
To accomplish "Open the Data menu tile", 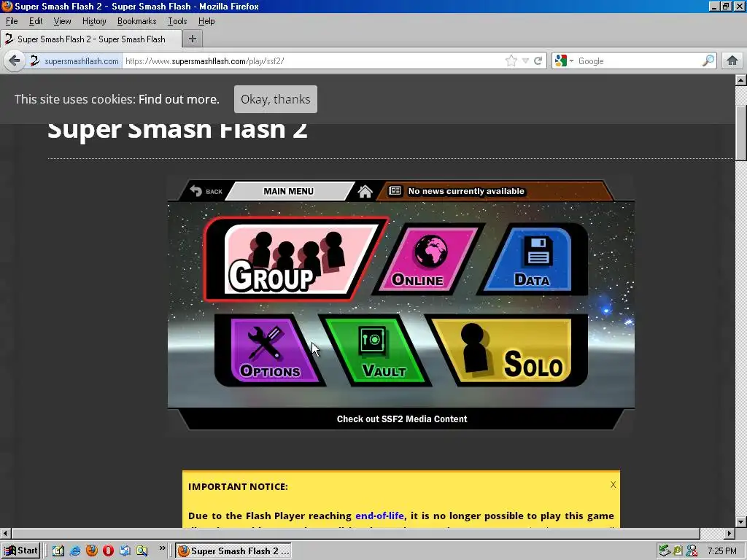I will click(x=533, y=260).
